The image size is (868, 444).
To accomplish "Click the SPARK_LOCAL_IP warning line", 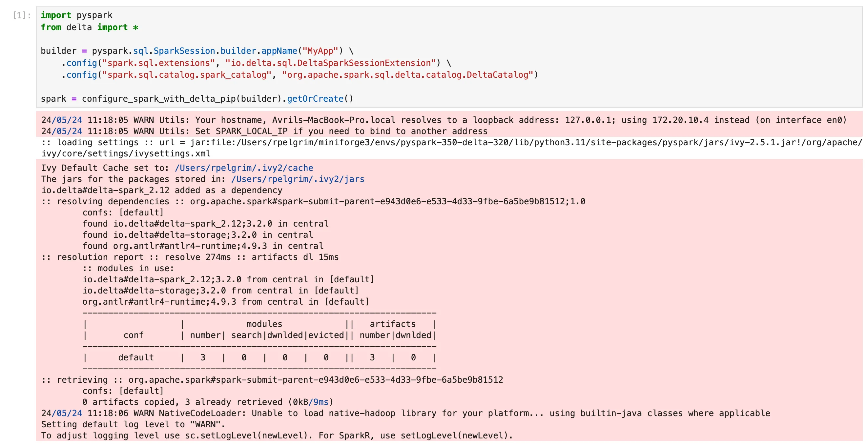I will tap(264, 131).
